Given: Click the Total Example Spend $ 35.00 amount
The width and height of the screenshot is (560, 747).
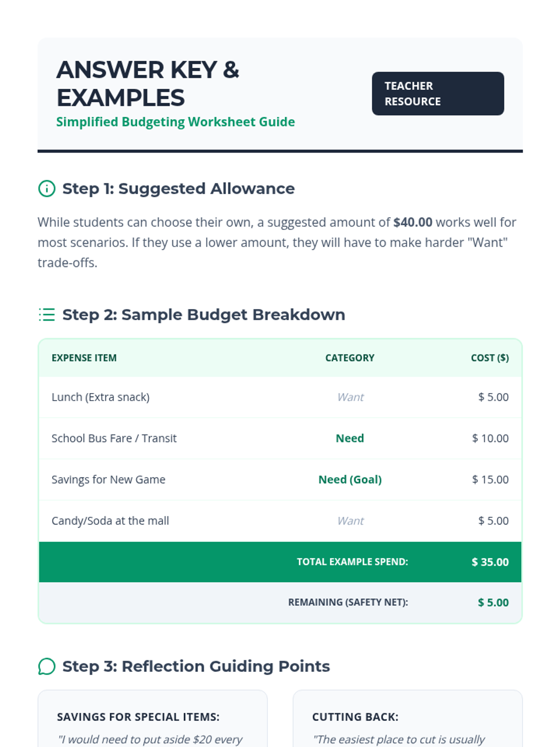Looking at the screenshot, I should coord(490,562).
